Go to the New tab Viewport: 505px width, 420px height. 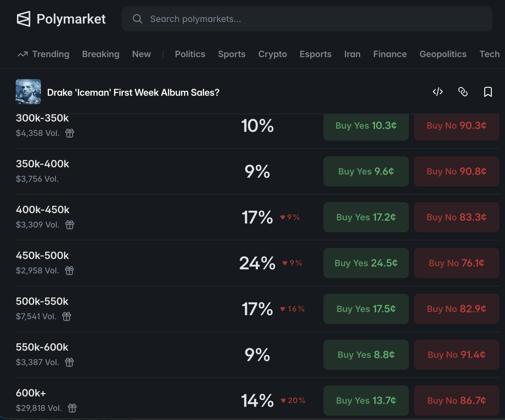[142, 54]
